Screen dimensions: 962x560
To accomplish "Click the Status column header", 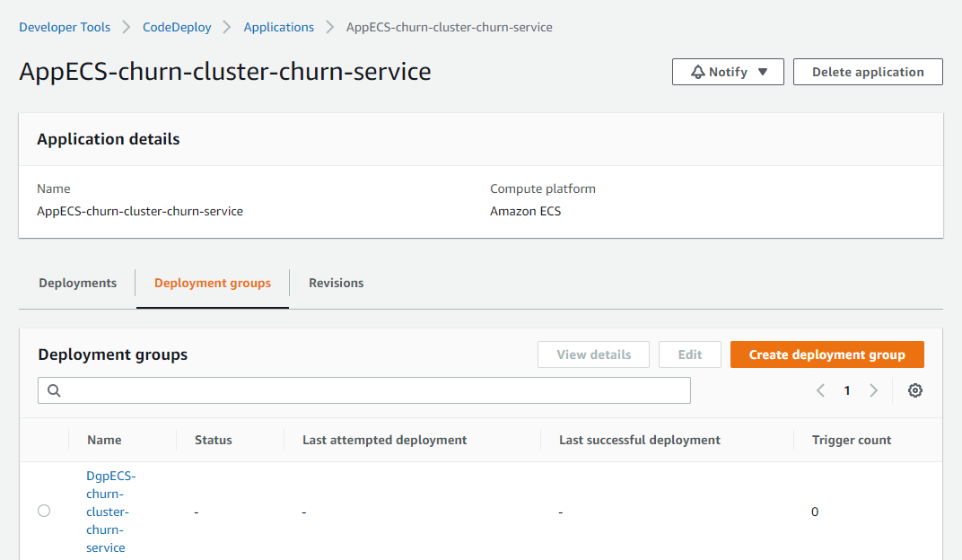I will (x=213, y=440).
